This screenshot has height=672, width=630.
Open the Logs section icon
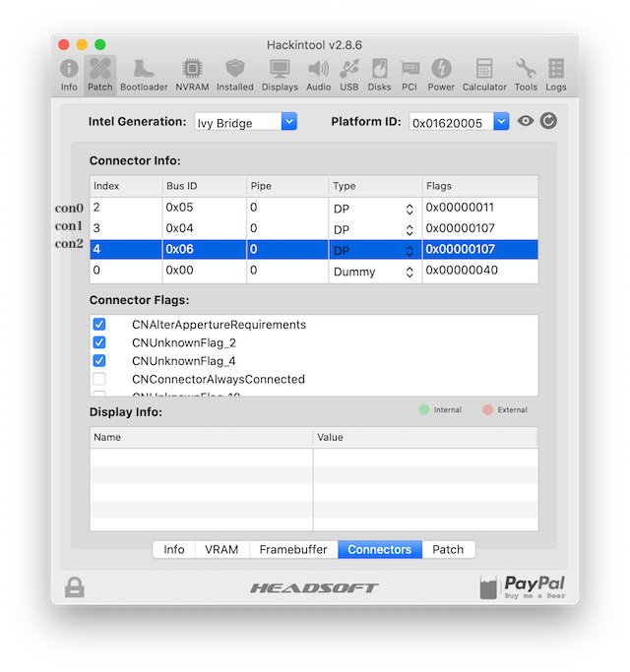pos(556,75)
